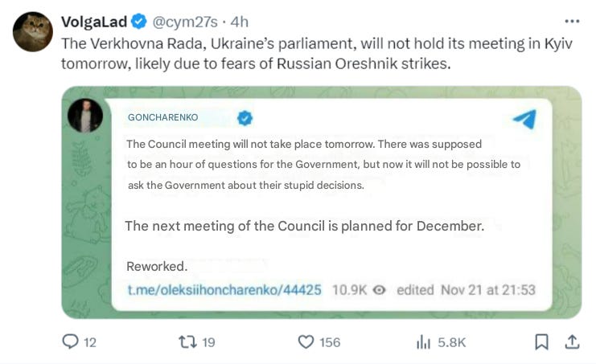
Task: Like the tweet with the heart icon
Action: coord(306,342)
